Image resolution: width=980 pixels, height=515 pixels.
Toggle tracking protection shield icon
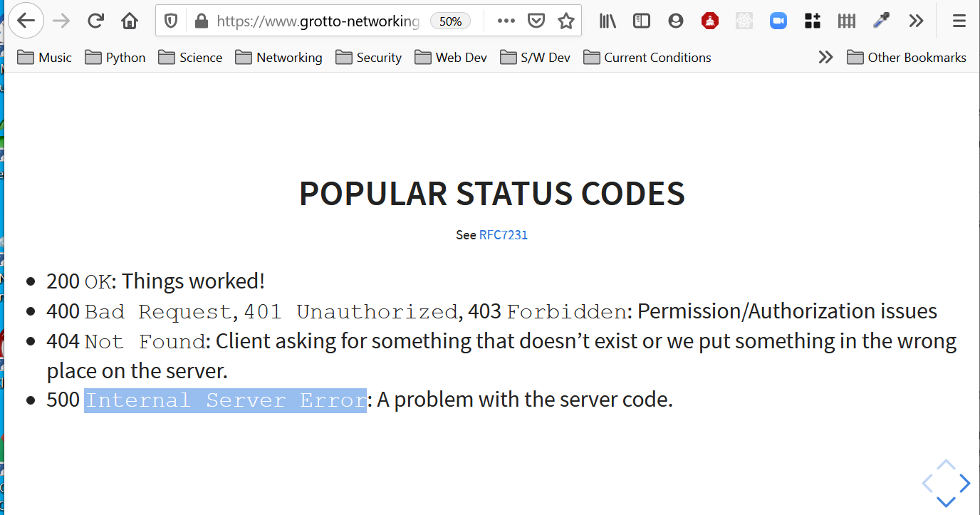point(171,21)
